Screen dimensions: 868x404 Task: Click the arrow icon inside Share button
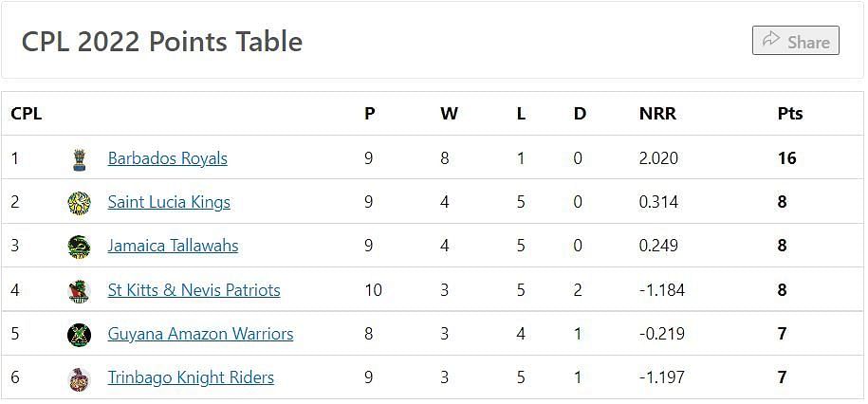pos(770,40)
